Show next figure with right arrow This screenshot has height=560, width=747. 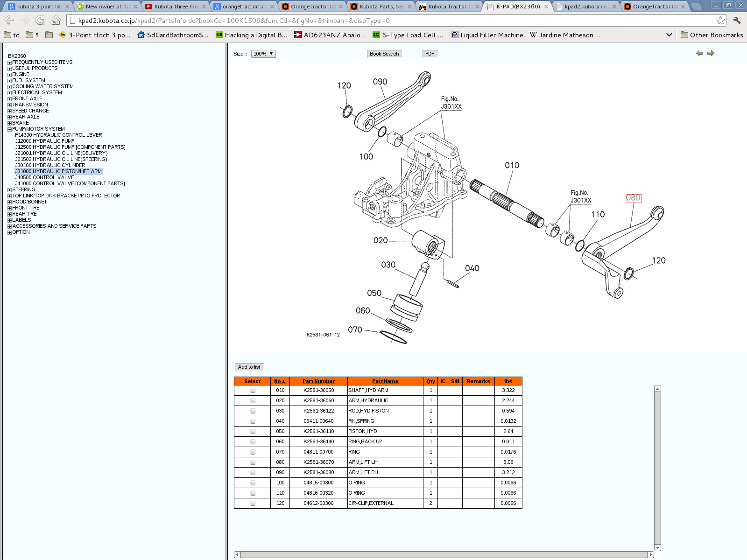(x=711, y=53)
